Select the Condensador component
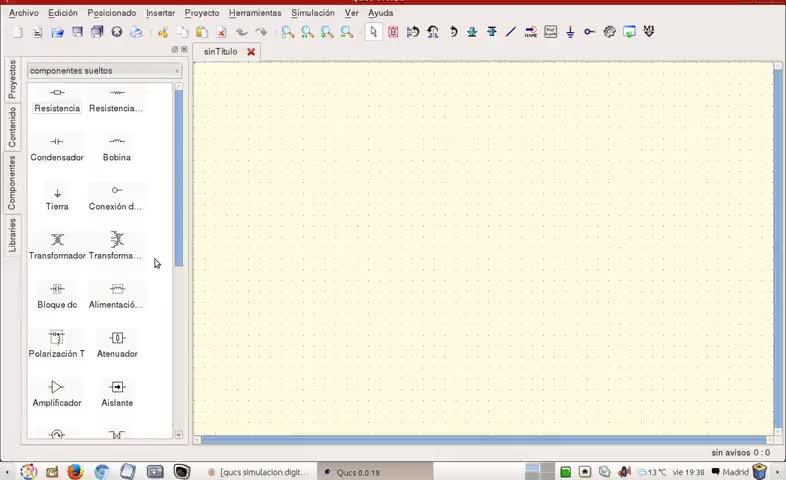This screenshot has width=786, height=480. click(x=57, y=150)
